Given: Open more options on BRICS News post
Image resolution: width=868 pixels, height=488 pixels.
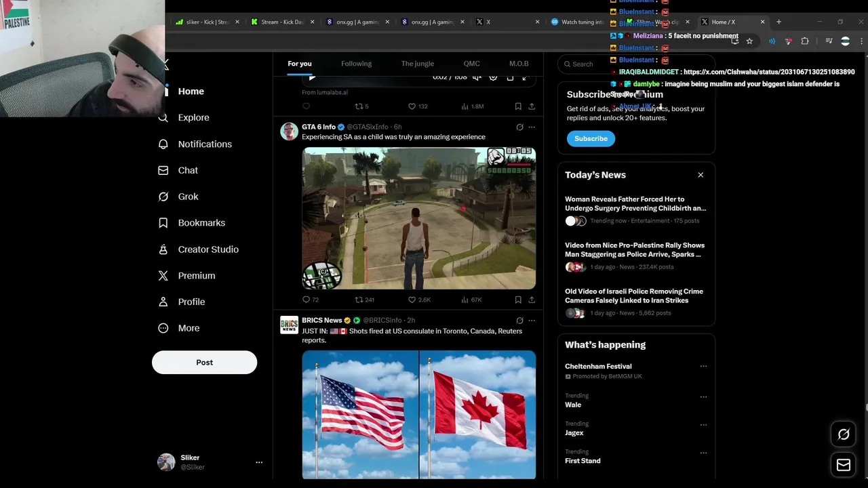Looking at the screenshot, I should coord(532,320).
